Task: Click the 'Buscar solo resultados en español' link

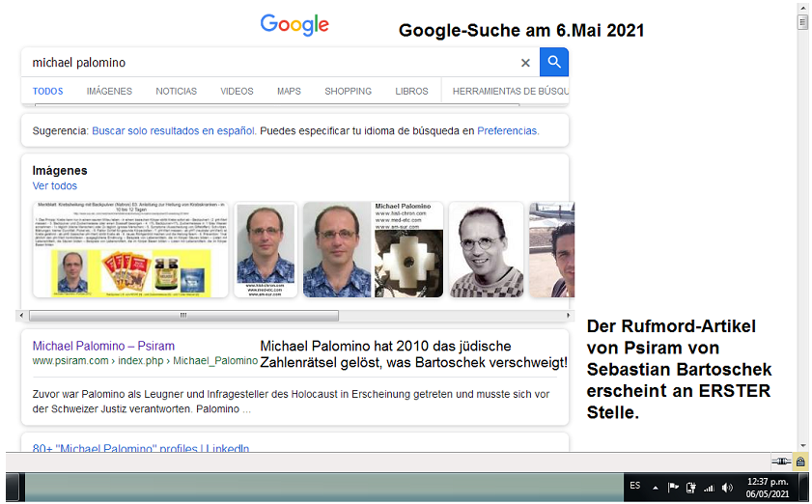Action: click(173, 130)
